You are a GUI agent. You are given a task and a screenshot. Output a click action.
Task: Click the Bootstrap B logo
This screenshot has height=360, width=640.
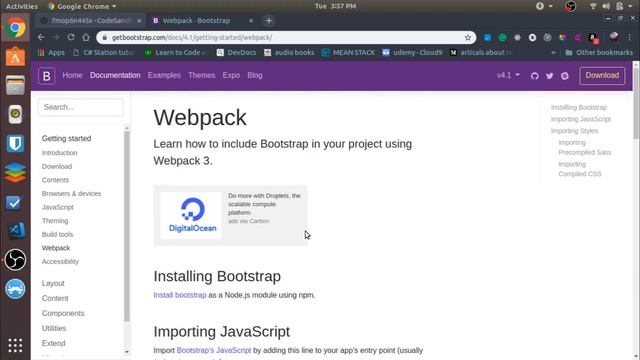point(47,76)
